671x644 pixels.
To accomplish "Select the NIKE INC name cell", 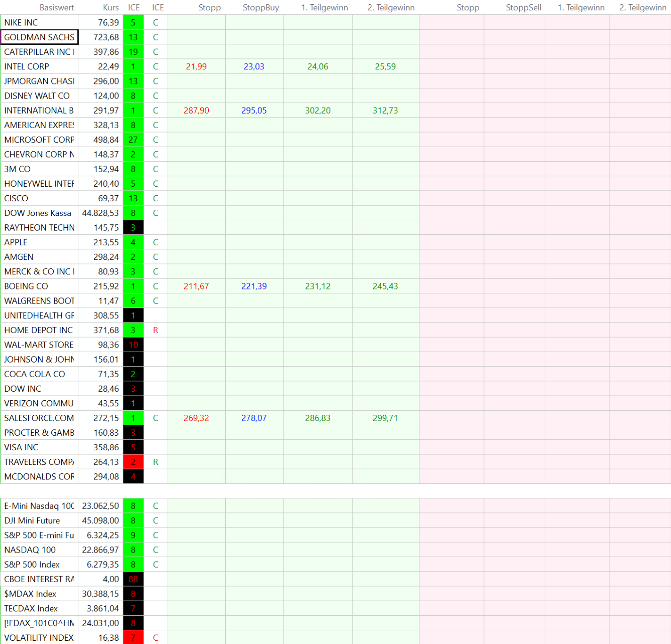I will pos(39,23).
